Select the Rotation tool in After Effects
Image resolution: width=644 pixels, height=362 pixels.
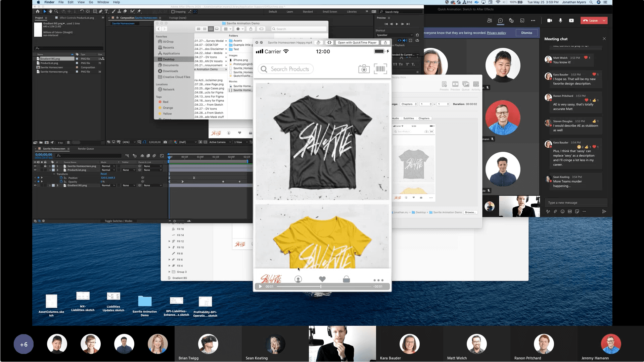point(82,11)
